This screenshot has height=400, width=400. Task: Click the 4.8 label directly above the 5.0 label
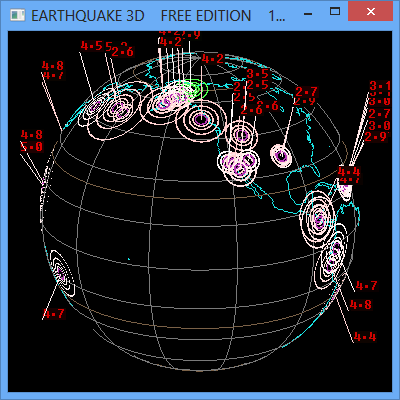point(32,135)
